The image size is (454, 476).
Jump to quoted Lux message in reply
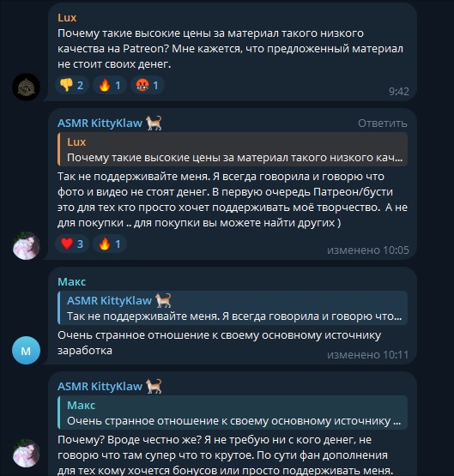coord(233,149)
